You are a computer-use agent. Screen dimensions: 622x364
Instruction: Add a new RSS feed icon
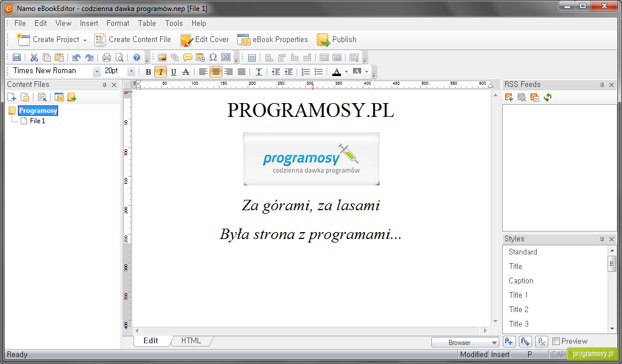tap(509, 97)
